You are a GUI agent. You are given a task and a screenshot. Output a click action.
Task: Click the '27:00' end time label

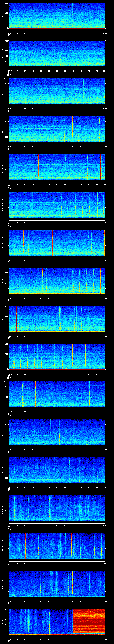pyautogui.click(x=105, y=412)
